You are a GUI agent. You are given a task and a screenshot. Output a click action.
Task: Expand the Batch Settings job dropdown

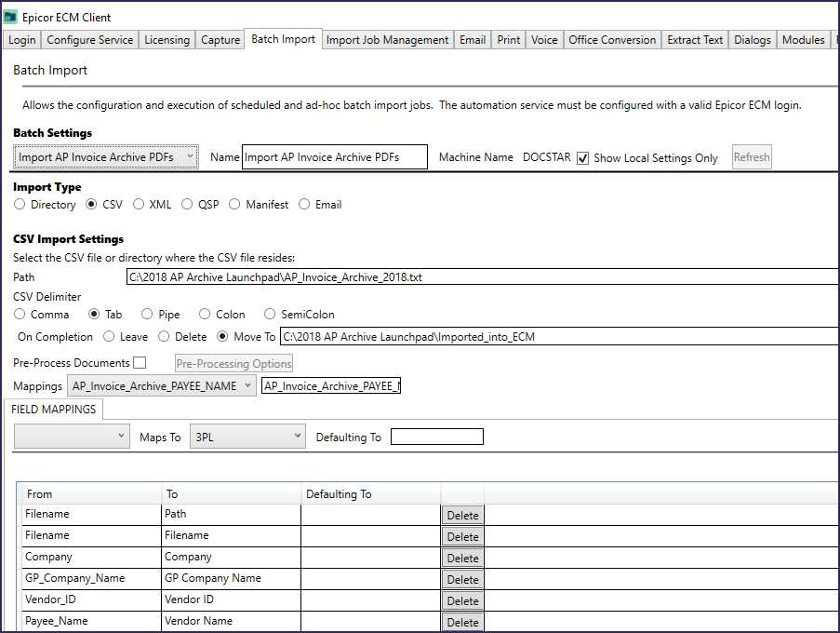click(x=106, y=157)
